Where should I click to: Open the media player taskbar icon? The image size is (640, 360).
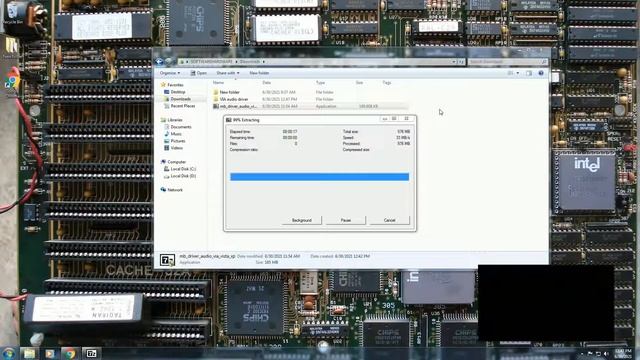click(49, 353)
